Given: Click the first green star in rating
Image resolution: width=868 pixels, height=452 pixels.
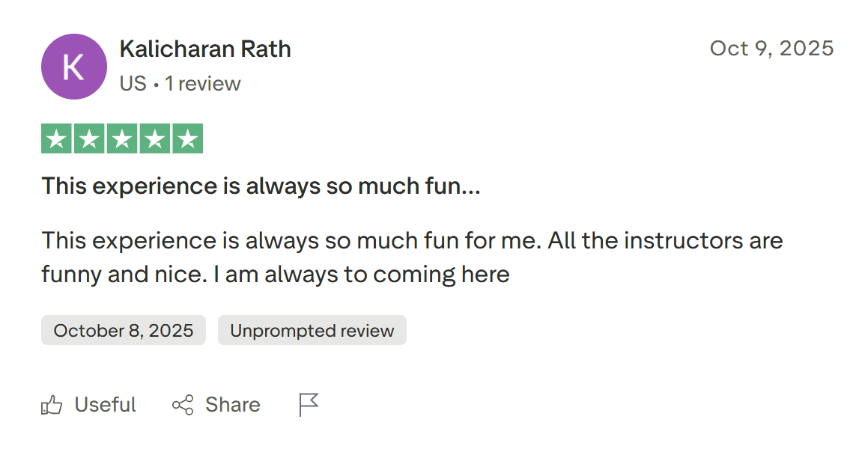Looking at the screenshot, I should [55, 138].
